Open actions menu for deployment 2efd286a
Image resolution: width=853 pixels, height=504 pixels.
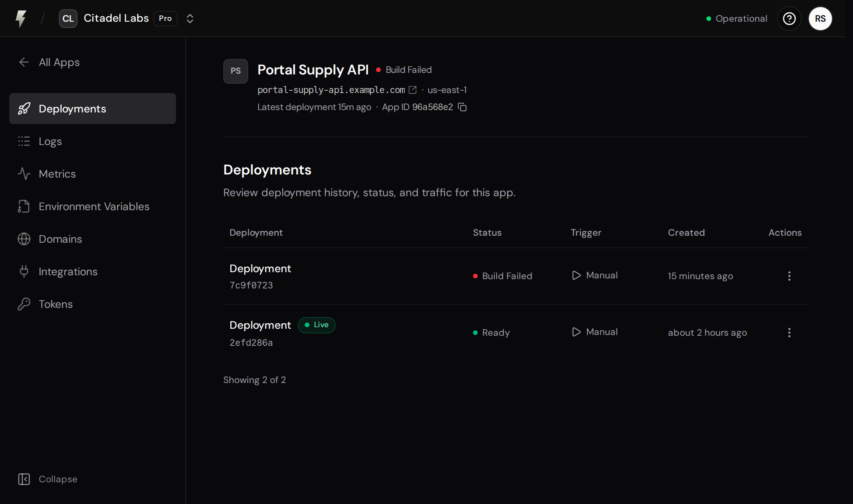[x=789, y=333]
